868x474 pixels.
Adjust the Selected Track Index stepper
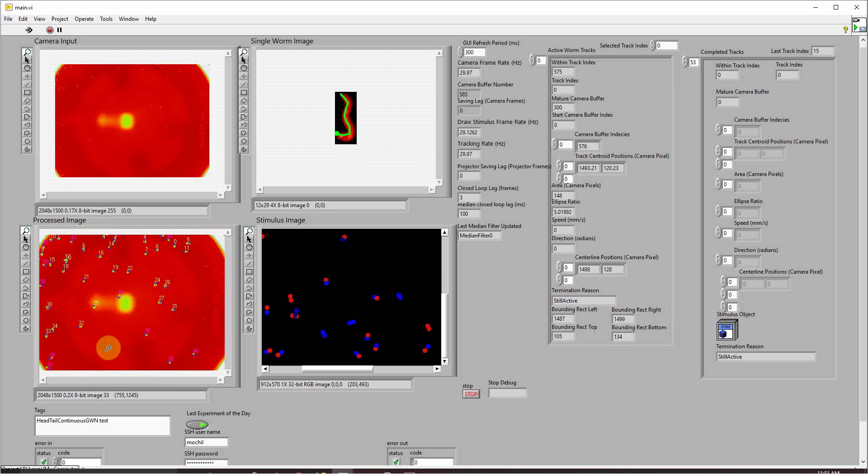pyautogui.click(x=652, y=45)
